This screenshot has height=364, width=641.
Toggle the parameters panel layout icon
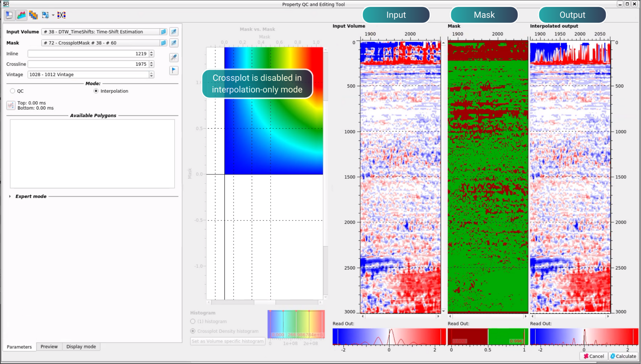click(x=9, y=15)
